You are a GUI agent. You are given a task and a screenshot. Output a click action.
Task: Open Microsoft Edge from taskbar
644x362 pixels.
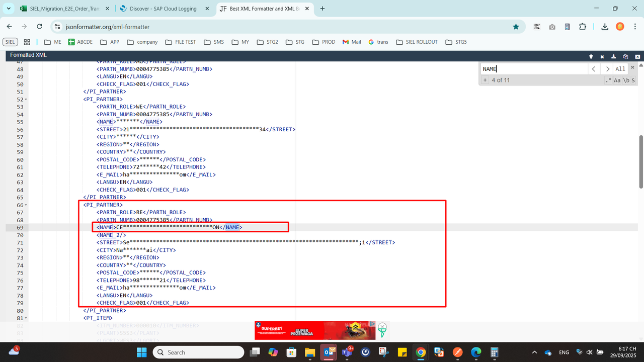pyautogui.click(x=476, y=352)
